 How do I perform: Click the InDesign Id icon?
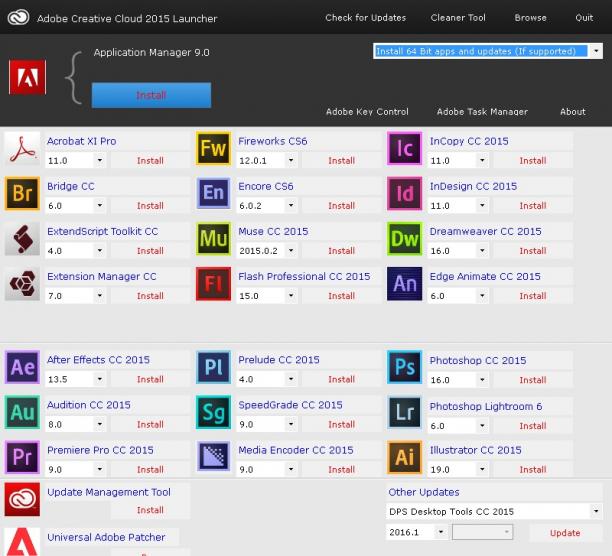click(x=404, y=194)
